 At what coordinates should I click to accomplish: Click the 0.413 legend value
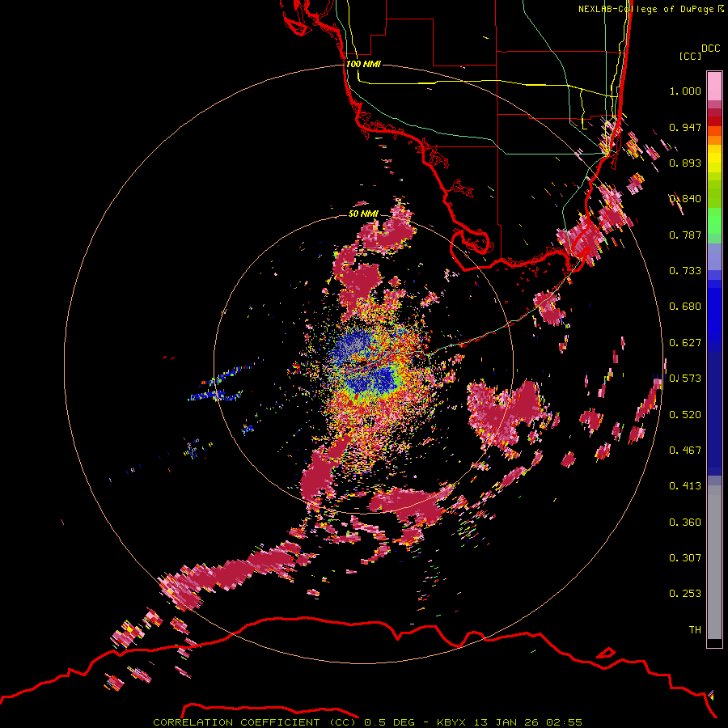tap(685, 486)
